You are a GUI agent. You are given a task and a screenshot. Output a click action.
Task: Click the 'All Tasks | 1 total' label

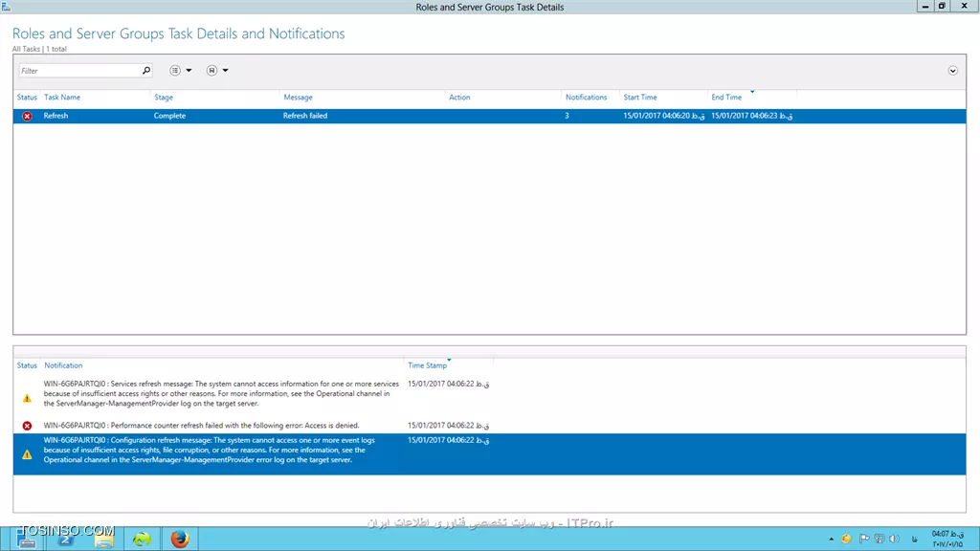(39, 49)
